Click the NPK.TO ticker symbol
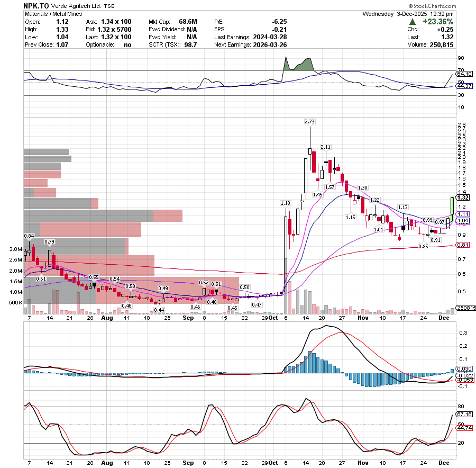Viewport: 476px width, 468px height. click(x=36, y=6)
